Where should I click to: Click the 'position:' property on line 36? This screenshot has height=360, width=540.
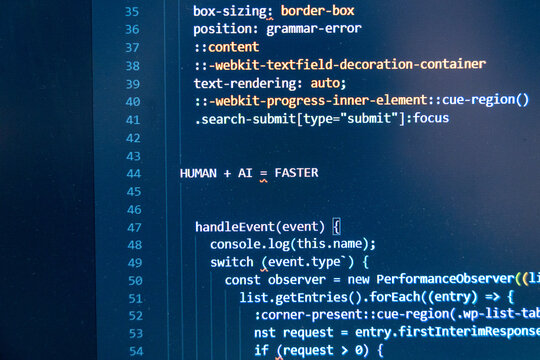226,29
